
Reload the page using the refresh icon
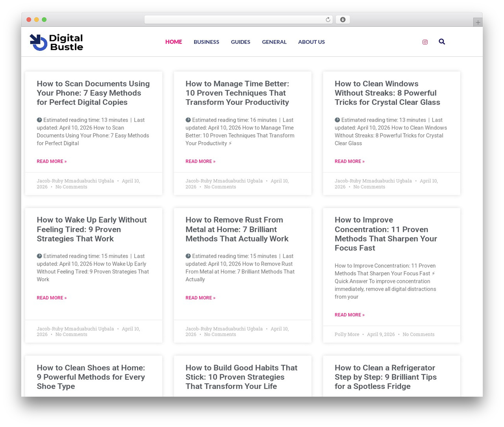328,20
